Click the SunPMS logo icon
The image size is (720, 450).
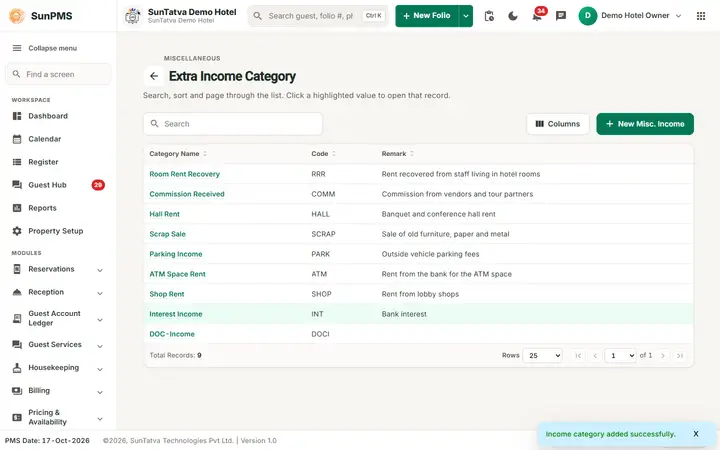point(17,16)
